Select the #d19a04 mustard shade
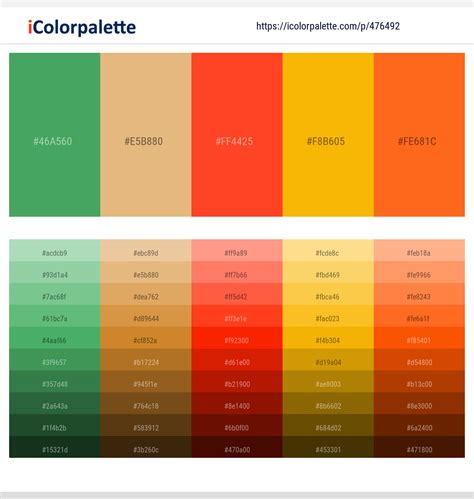474x499 pixels. (328, 360)
